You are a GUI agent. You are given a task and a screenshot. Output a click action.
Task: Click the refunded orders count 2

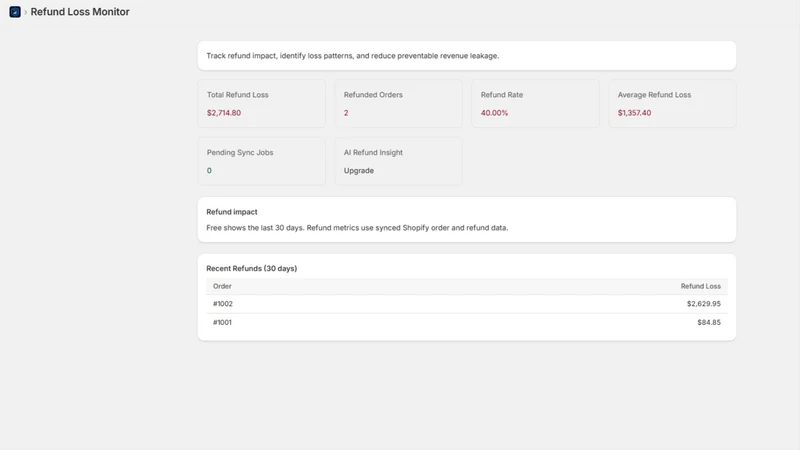point(346,113)
